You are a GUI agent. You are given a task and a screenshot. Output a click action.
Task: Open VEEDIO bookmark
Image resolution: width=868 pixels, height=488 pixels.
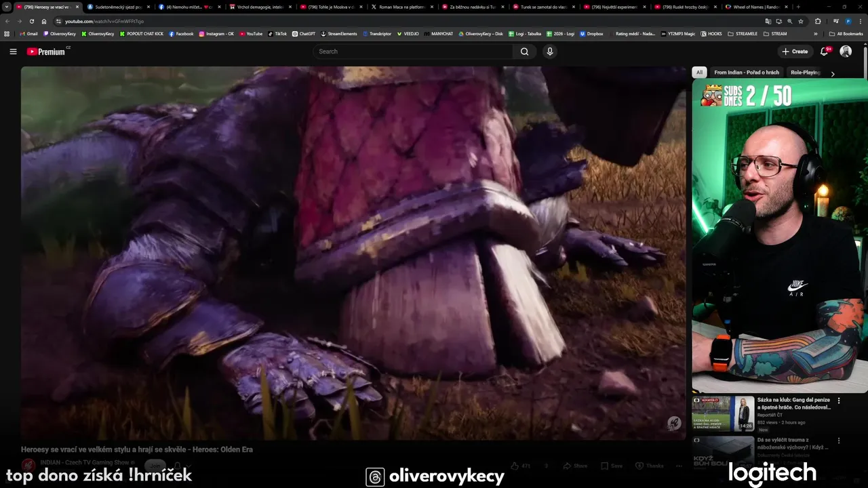click(408, 33)
